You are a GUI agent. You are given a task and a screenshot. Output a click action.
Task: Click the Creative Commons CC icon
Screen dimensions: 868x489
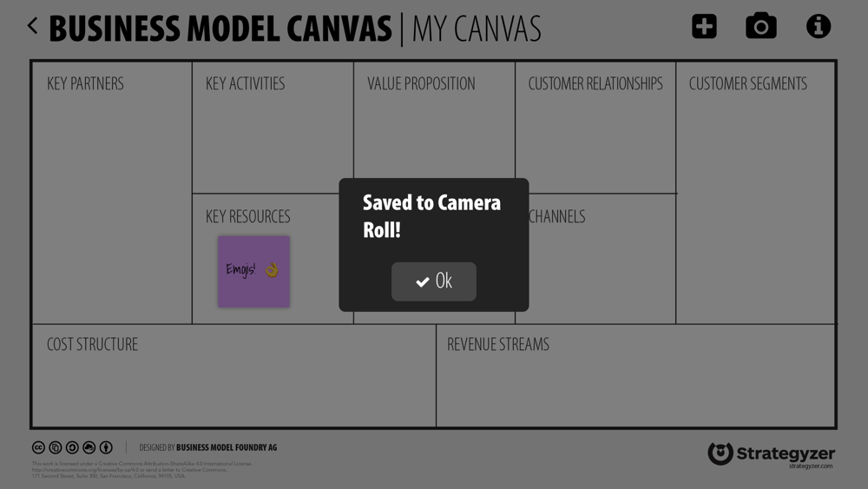(x=38, y=447)
